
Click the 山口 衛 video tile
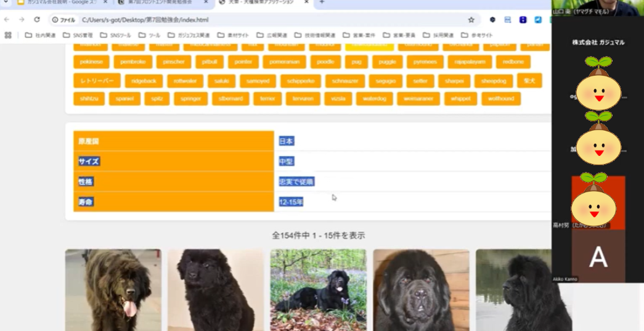click(x=598, y=8)
